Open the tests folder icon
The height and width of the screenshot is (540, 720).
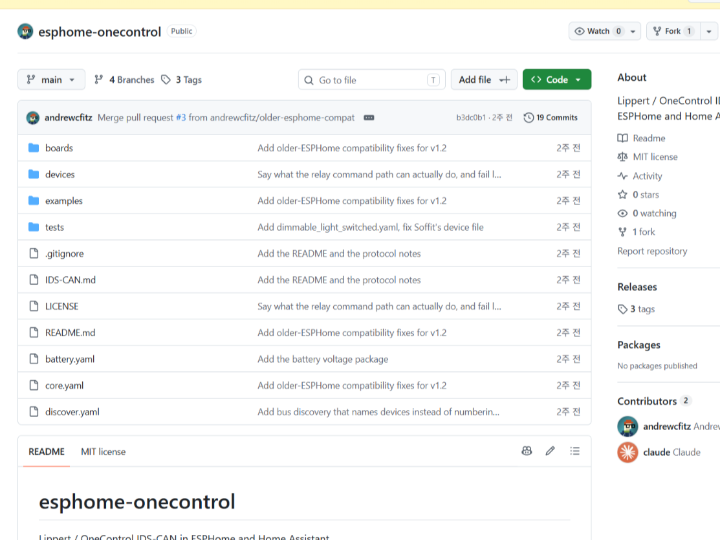(34, 227)
